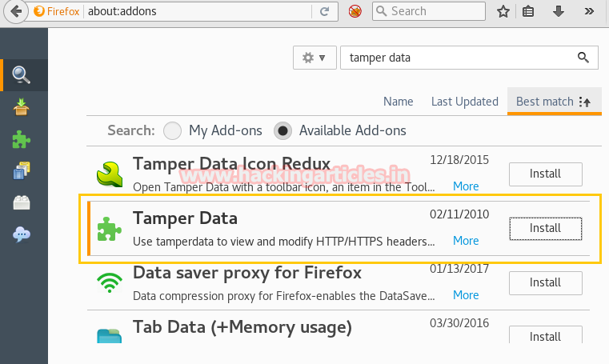Screen dimensions: 609x364
Task: Open the Downloads arrow in toolbar
Action: [559, 11]
